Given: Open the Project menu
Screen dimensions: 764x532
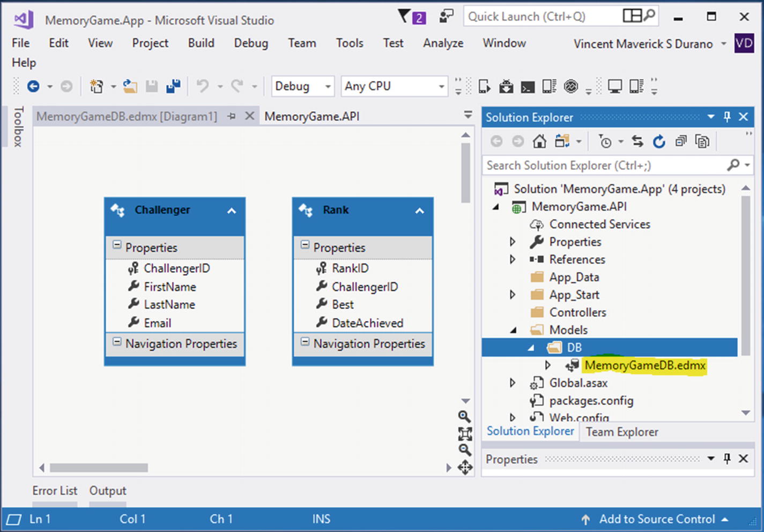Looking at the screenshot, I should pos(150,43).
